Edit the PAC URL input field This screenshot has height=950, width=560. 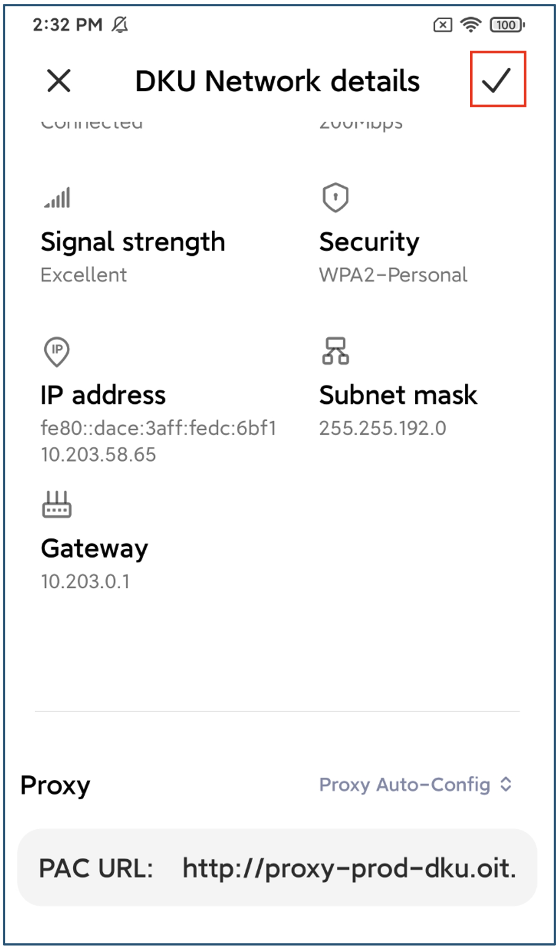click(x=277, y=867)
